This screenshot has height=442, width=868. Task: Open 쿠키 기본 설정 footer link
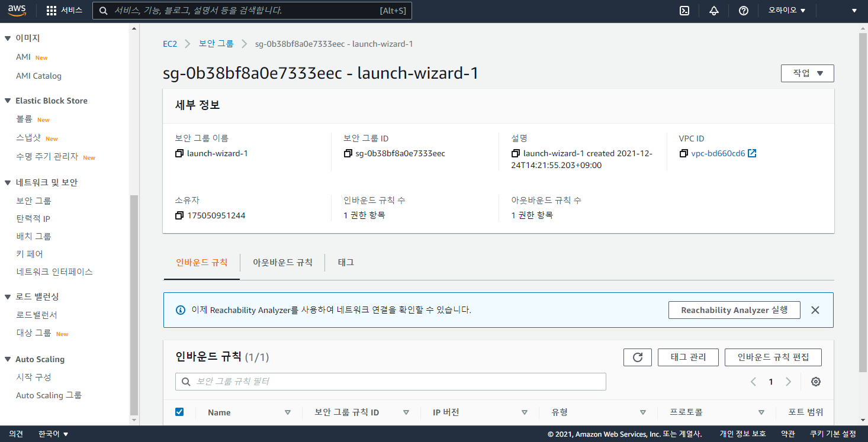pos(833,434)
